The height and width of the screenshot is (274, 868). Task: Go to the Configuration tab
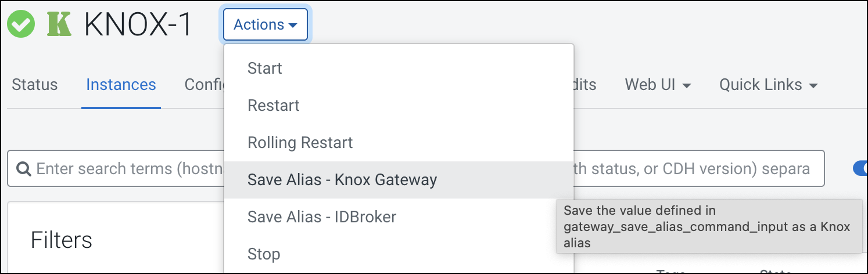(203, 85)
